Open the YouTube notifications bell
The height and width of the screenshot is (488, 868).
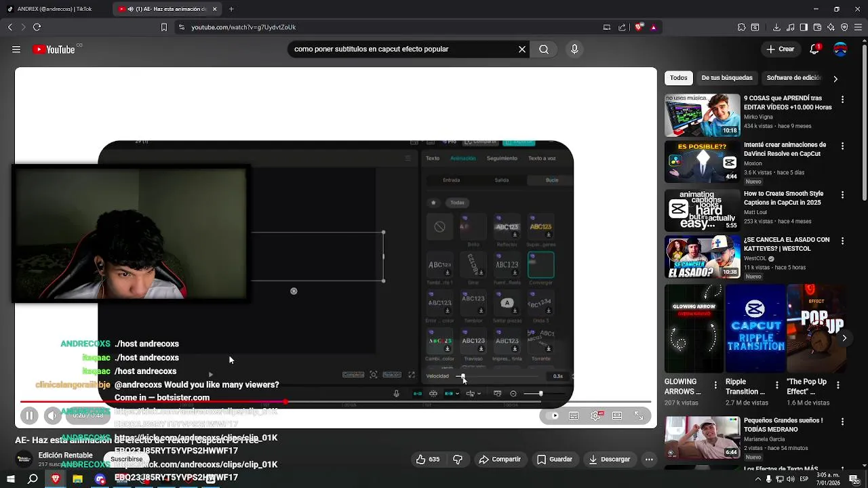click(x=815, y=49)
